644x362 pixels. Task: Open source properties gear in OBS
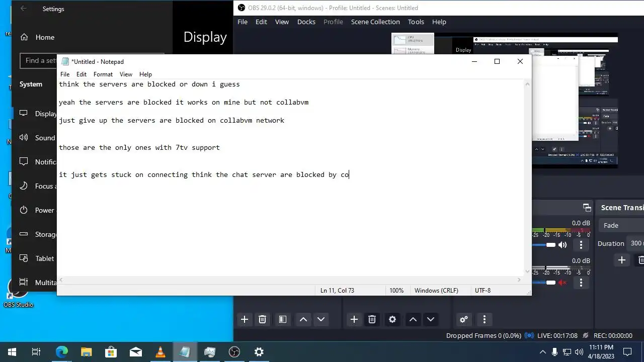(392, 319)
